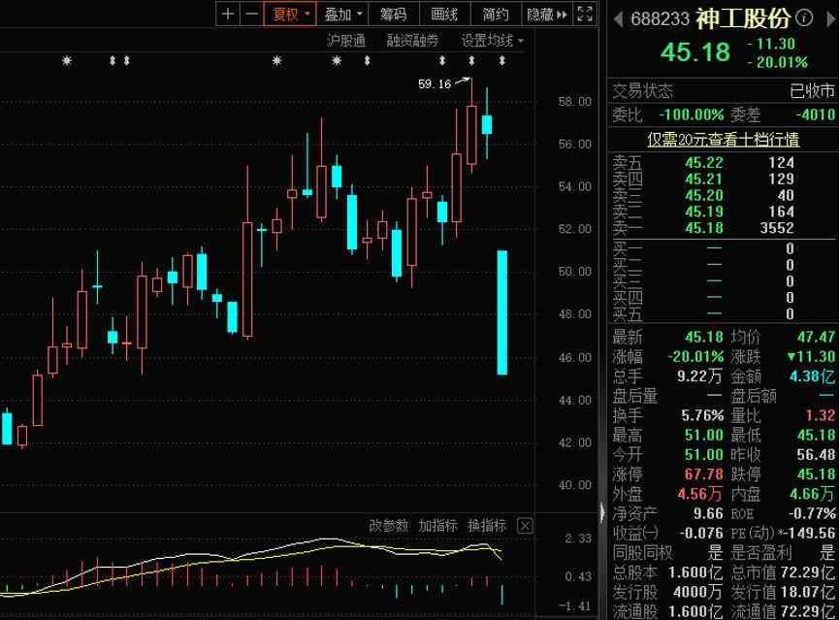This screenshot has height=620, width=840.
Task: Toggle the 筹码 chip distribution view
Action: [393, 14]
